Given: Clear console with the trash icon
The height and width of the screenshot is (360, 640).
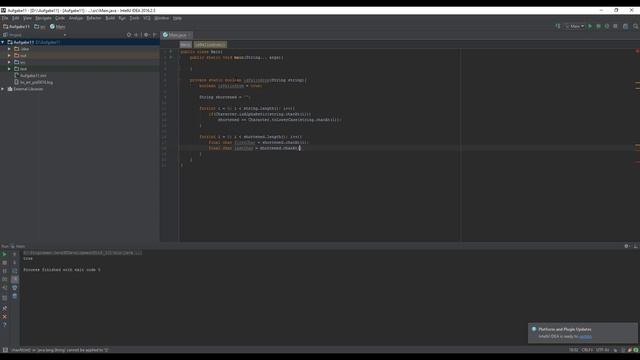Looking at the screenshot, I should point(14,296).
